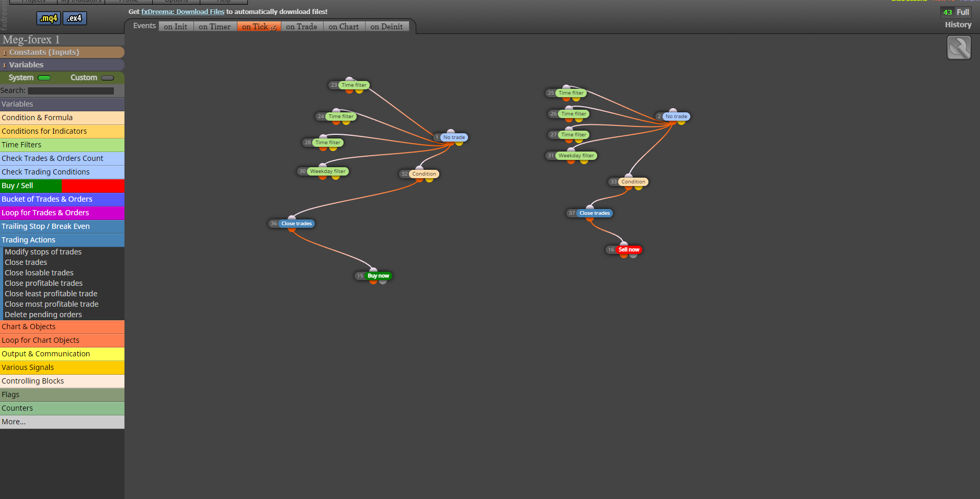Download the .ex4 file

[x=75, y=18]
